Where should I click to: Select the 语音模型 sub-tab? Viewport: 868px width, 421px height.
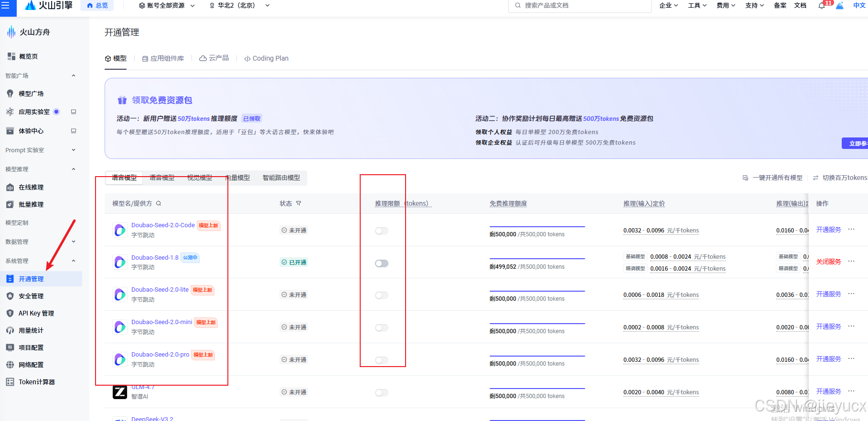[162, 178]
